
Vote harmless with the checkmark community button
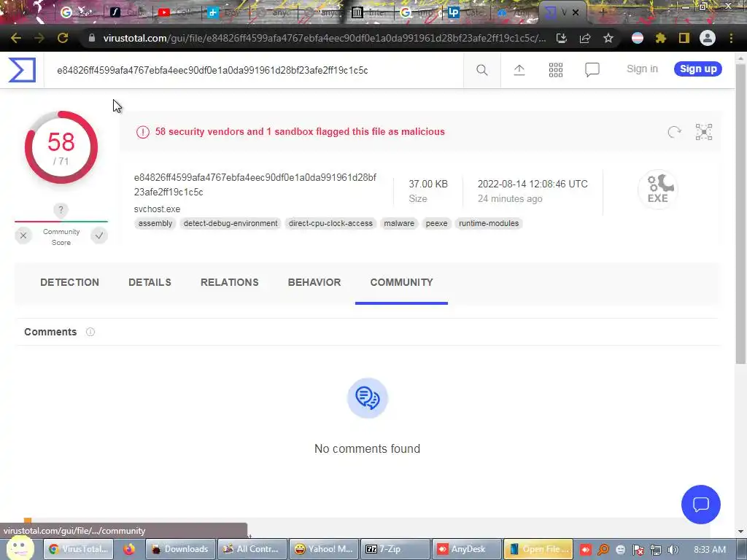tap(99, 236)
